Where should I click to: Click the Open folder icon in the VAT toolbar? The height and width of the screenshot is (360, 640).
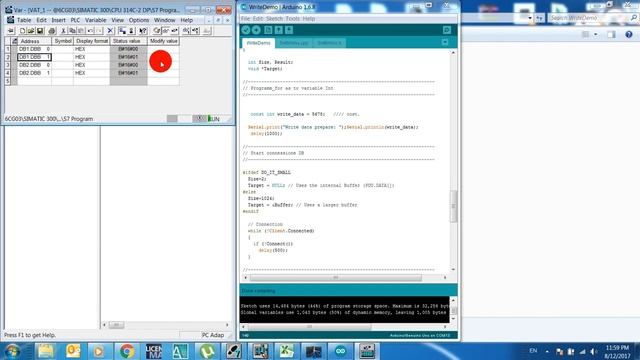[x=31, y=31]
